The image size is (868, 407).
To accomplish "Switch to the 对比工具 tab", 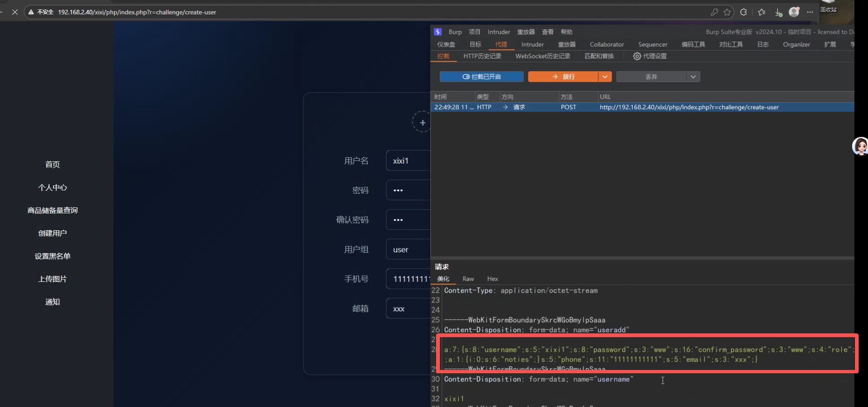I will point(731,45).
